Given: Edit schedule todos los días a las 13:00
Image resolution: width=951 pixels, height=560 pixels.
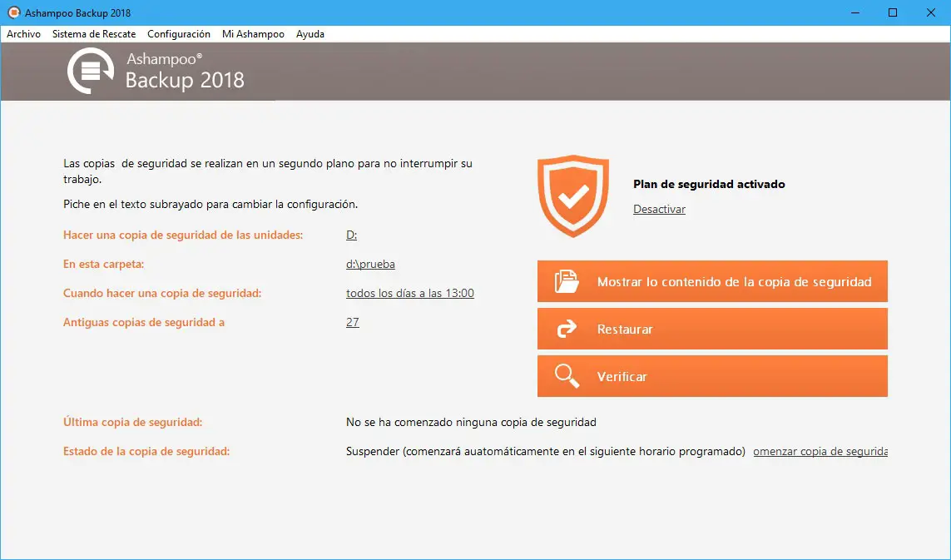Looking at the screenshot, I should point(410,293).
